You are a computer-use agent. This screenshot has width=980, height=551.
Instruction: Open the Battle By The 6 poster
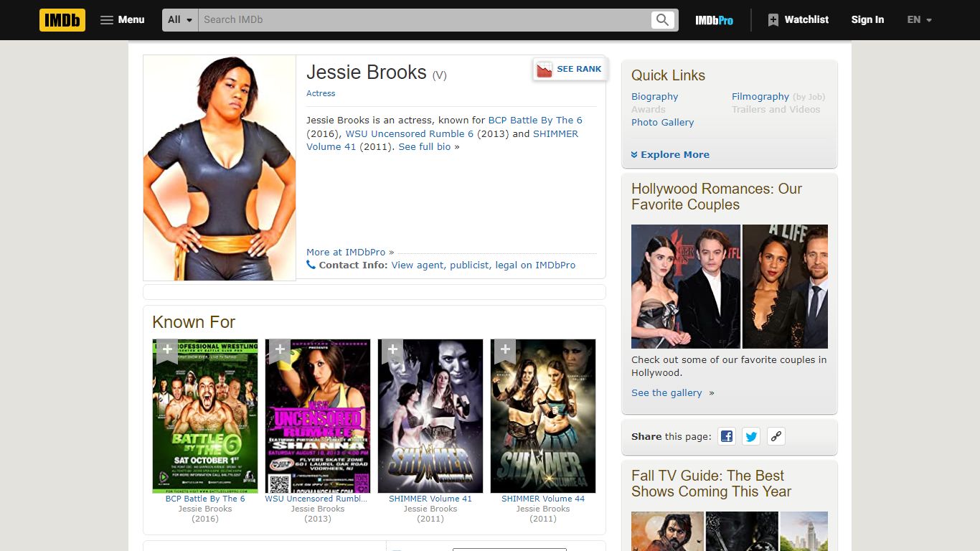pos(205,416)
